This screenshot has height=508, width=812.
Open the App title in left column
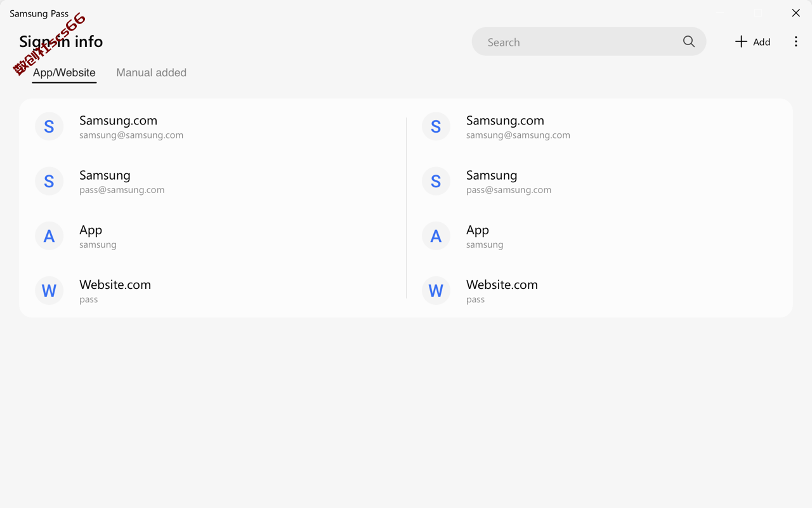point(91,230)
